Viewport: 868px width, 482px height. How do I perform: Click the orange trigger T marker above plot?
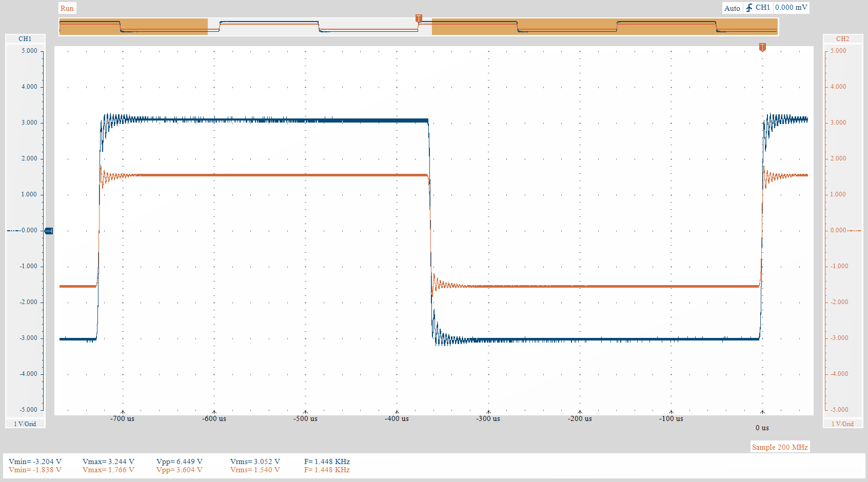tap(762, 47)
